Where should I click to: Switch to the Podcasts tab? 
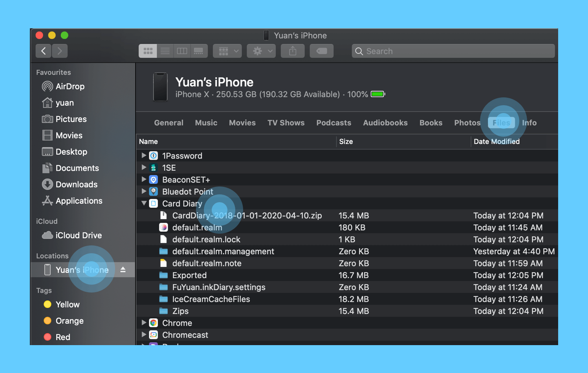334,123
